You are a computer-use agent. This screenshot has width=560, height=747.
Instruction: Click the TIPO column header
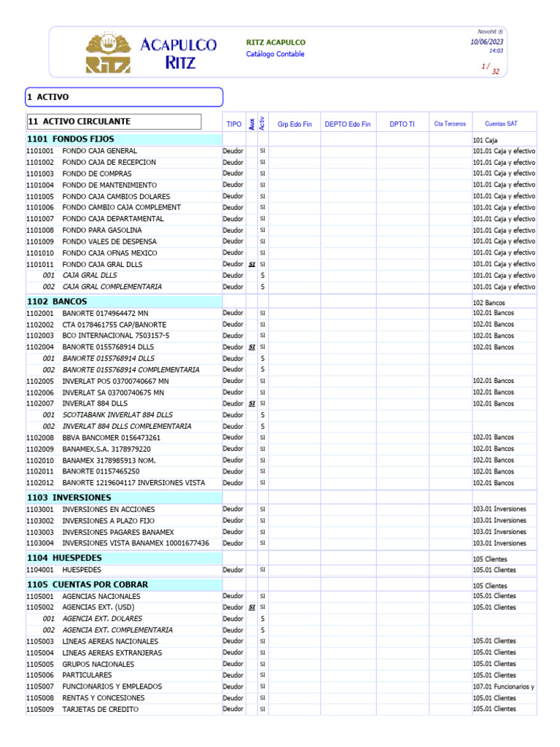[234, 124]
